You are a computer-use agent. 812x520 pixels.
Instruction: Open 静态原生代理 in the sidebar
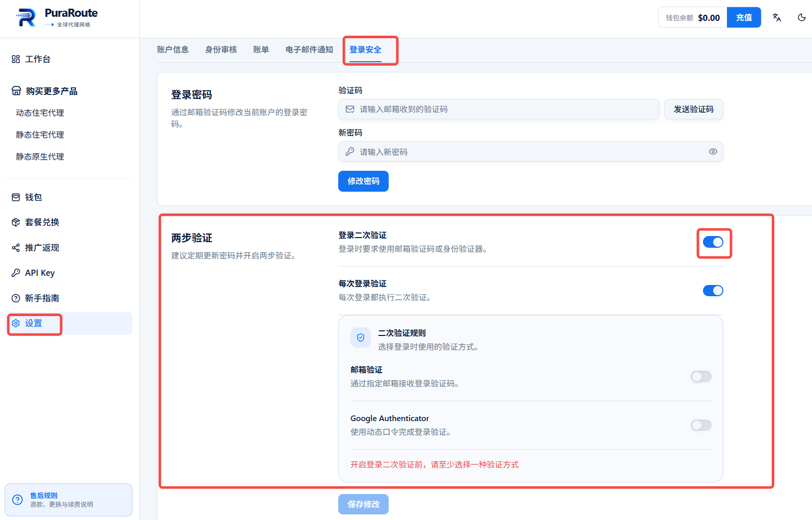[40, 157]
